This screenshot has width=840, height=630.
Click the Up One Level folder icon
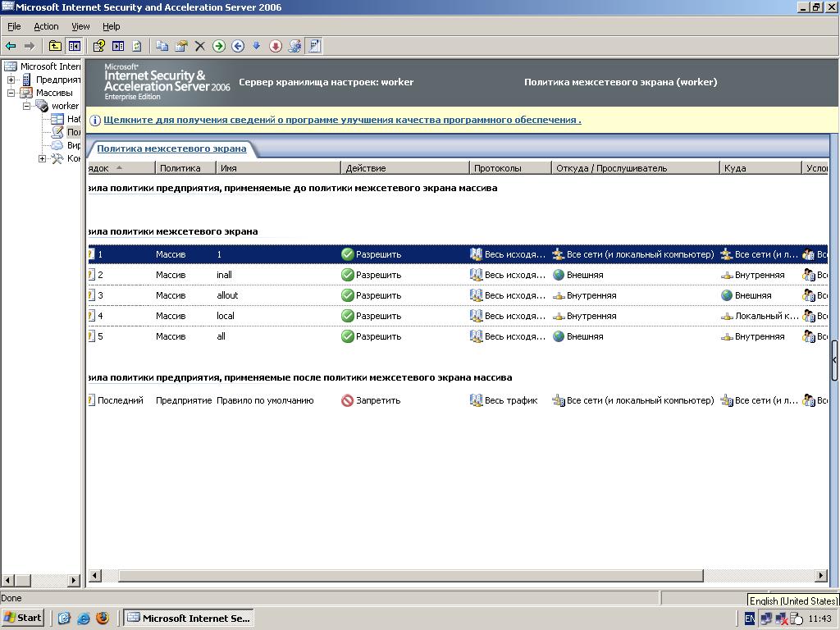click(x=55, y=46)
